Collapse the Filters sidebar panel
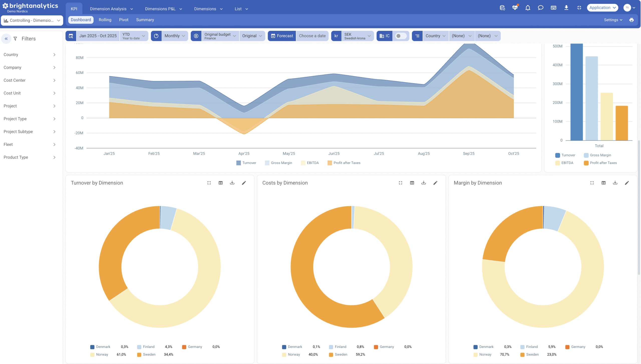 6,39
